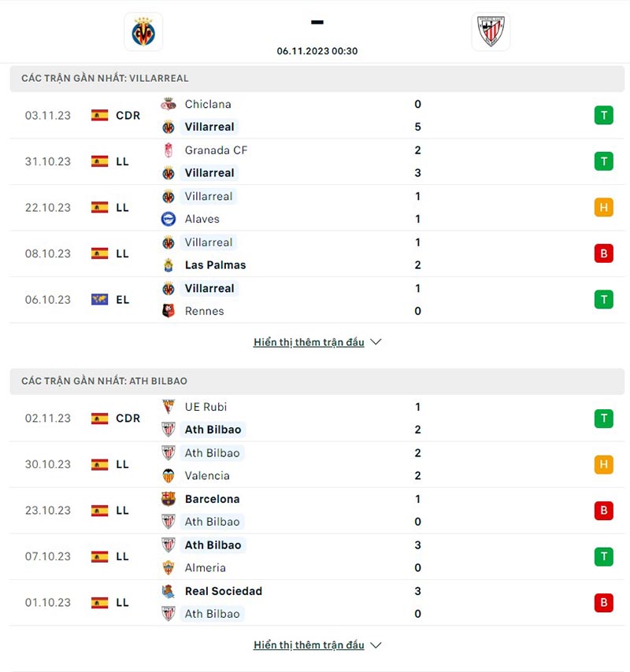Viewport: 630px width, 672px height.
Task: Expand more Villarreal matches with the chevron
Action: click(376, 342)
